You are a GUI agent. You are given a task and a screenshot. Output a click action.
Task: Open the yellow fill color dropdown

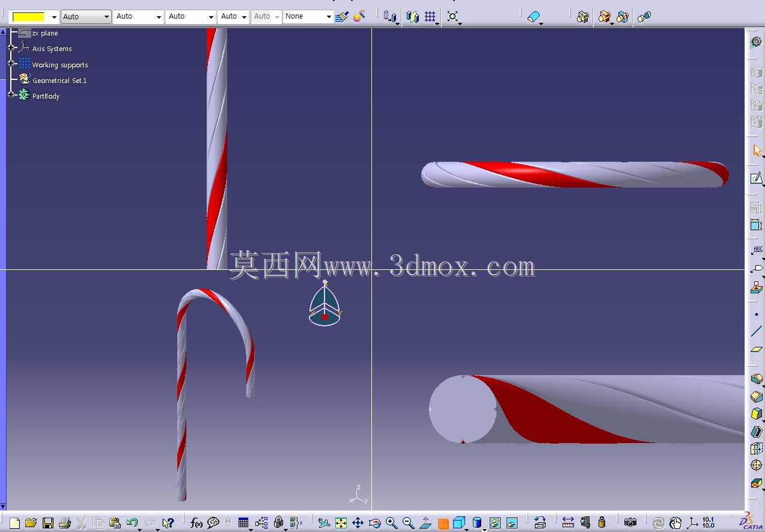54,17
